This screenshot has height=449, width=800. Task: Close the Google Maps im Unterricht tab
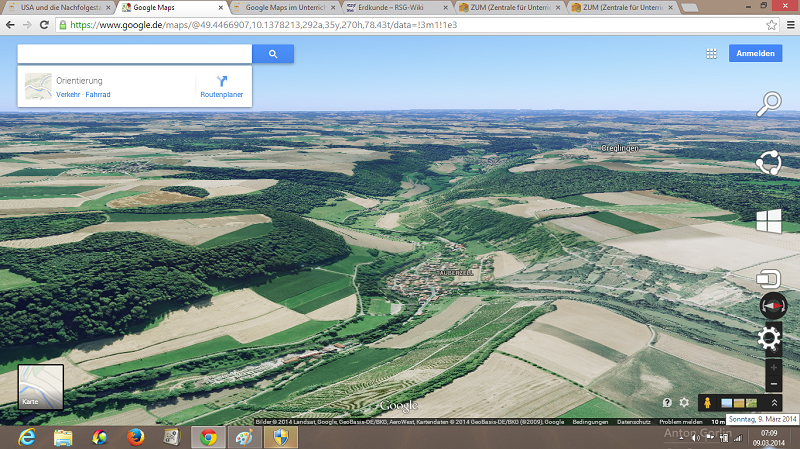[x=333, y=8]
